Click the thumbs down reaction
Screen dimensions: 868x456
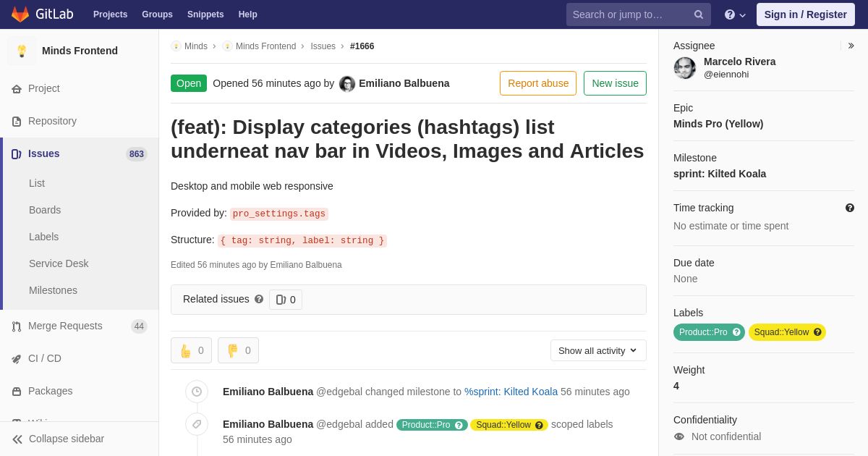click(x=238, y=350)
